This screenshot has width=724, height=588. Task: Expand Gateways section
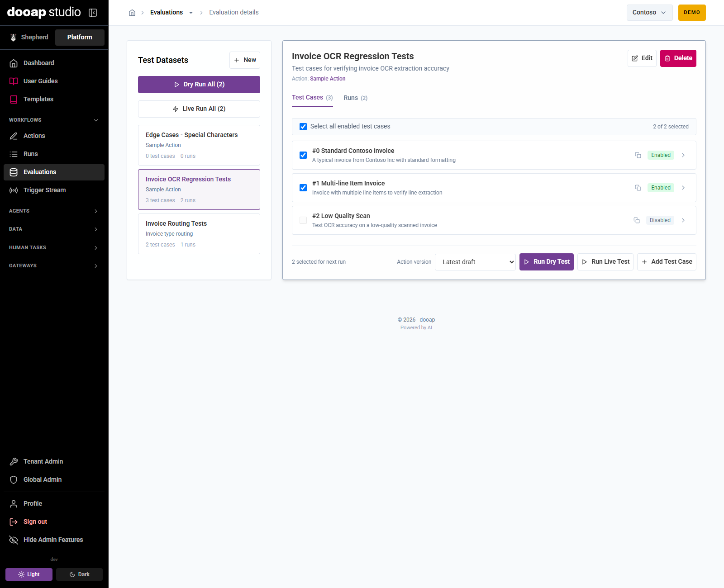54,266
